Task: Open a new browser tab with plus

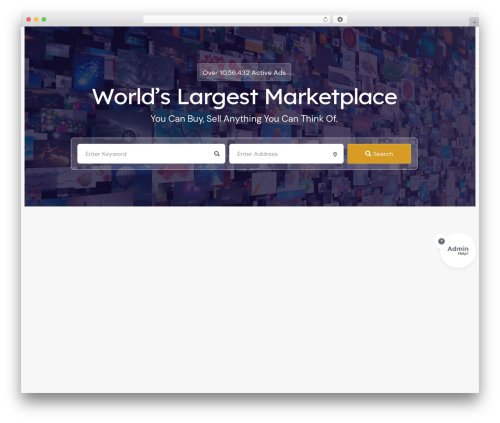Action: (x=474, y=22)
